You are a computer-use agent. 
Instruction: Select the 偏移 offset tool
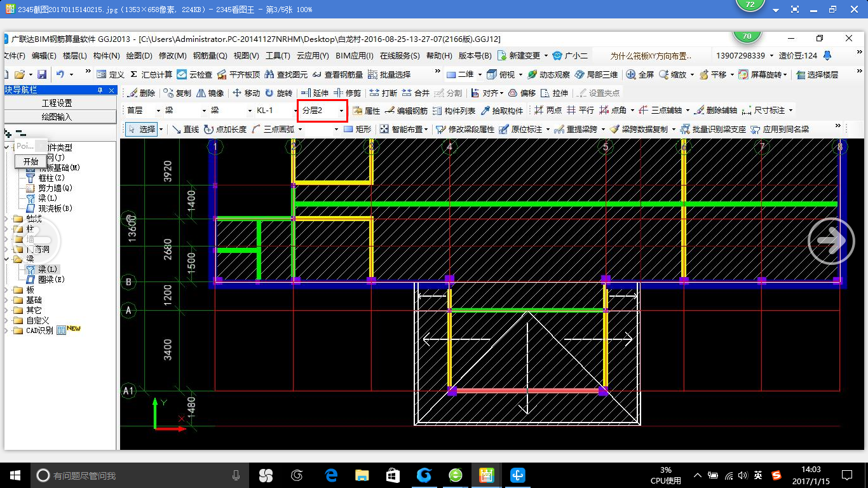[522, 93]
